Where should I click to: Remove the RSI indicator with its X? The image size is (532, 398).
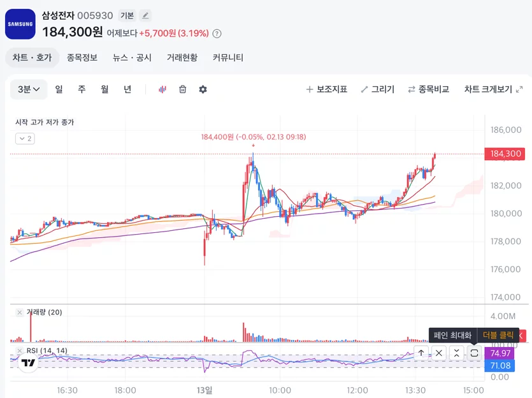pyautogui.click(x=20, y=350)
